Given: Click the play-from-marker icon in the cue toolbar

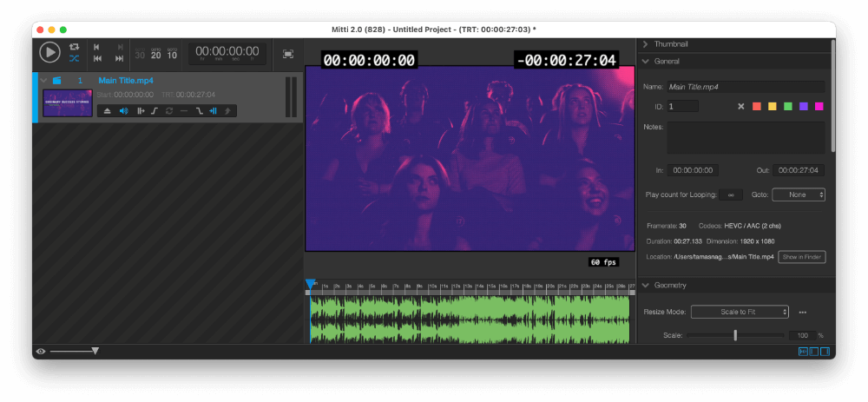Looking at the screenshot, I should tap(141, 111).
